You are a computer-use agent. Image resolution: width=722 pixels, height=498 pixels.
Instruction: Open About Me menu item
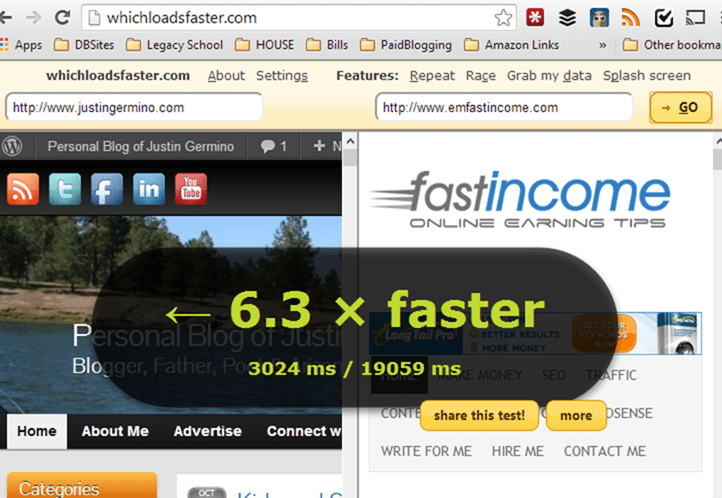115,431
